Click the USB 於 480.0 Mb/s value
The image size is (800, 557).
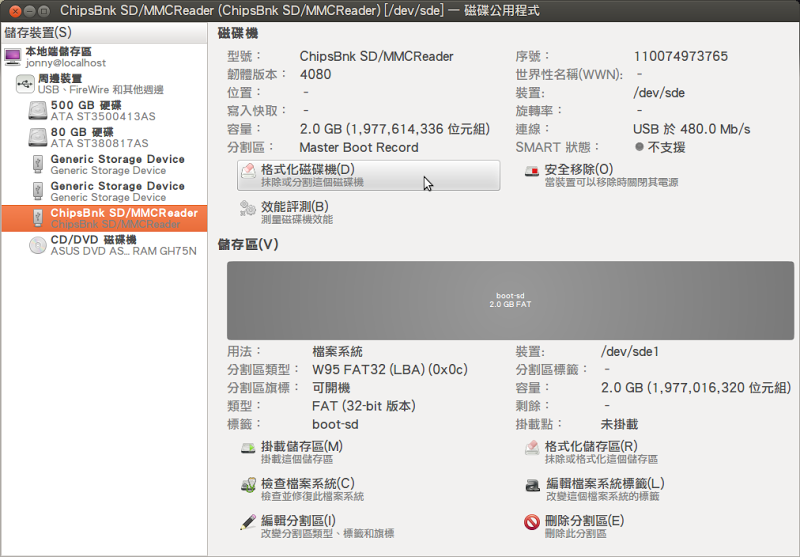tap(691, 129)
